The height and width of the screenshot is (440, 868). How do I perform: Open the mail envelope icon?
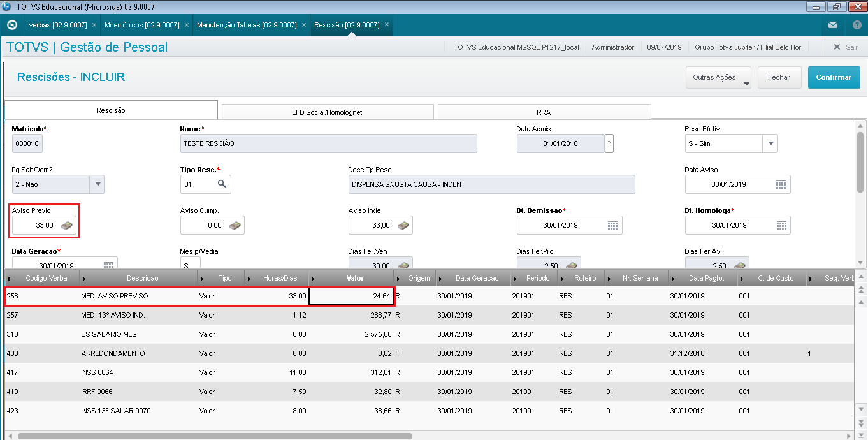833,25
